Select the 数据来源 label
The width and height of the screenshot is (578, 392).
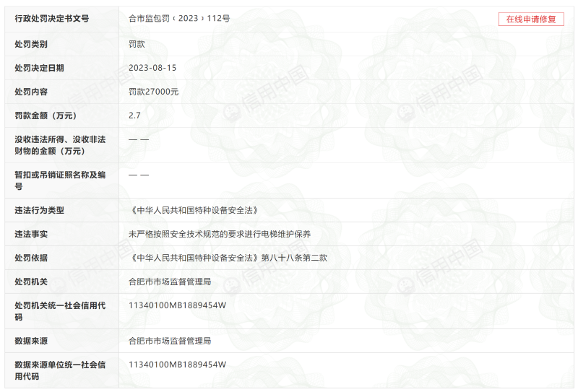31,341
